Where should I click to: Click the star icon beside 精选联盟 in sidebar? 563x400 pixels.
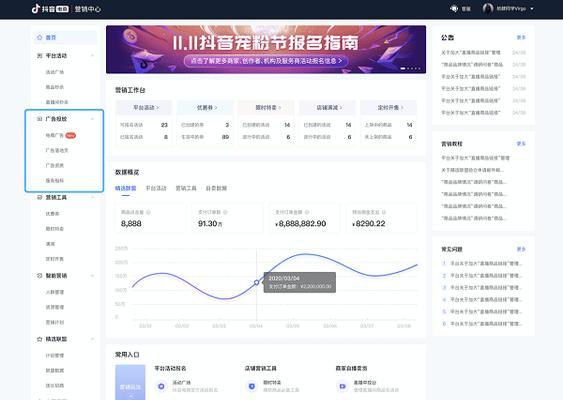click(39, 339)
